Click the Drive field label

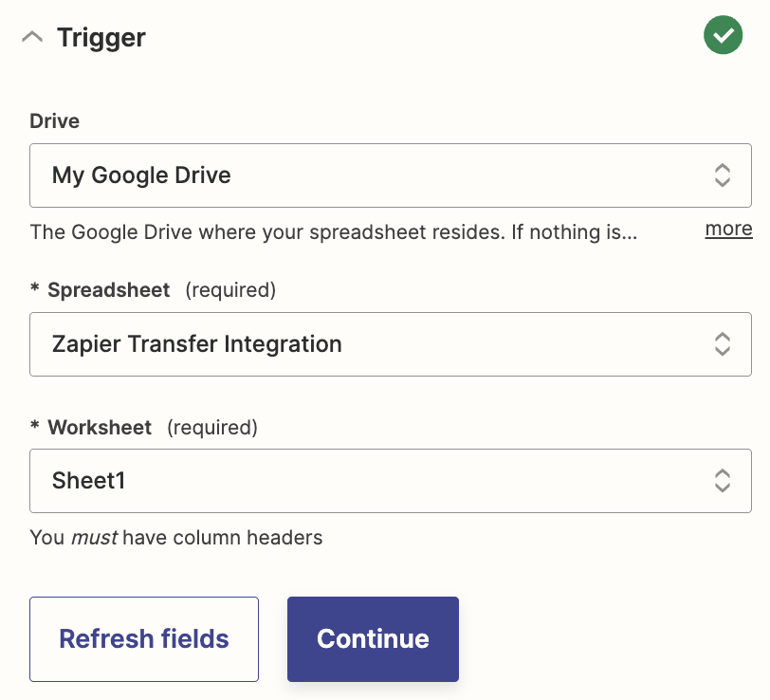[55, 121]
